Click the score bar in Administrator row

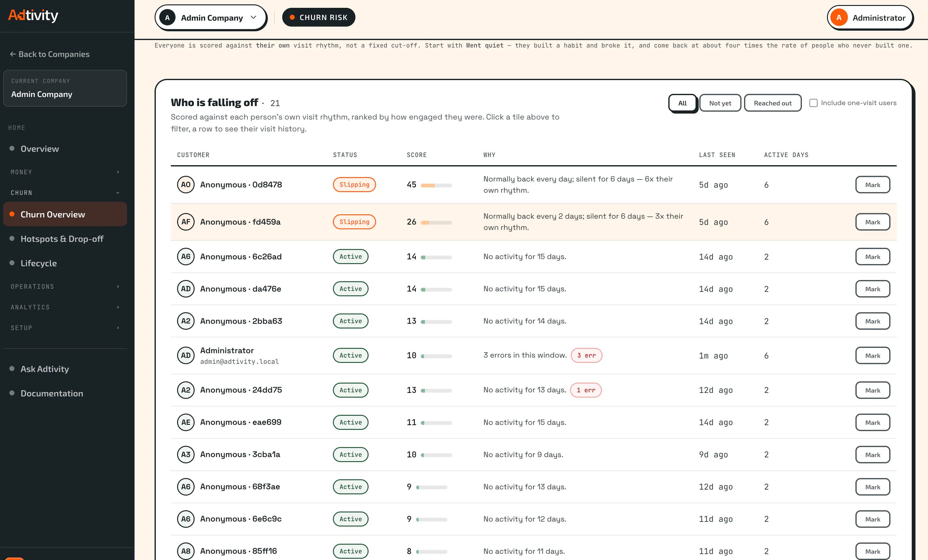pyautogui.click(x=436, y=356)
